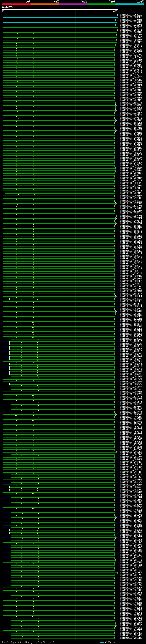This screenshot has height=644, width=146.
Task: Select hit label UniRef100_Q8LS67
Action: pos(131,376)
